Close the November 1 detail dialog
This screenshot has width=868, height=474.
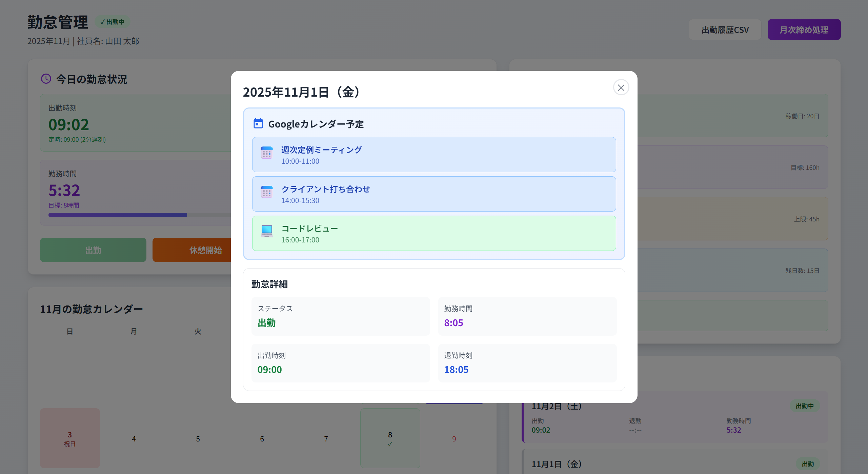[x=621, y=87]
